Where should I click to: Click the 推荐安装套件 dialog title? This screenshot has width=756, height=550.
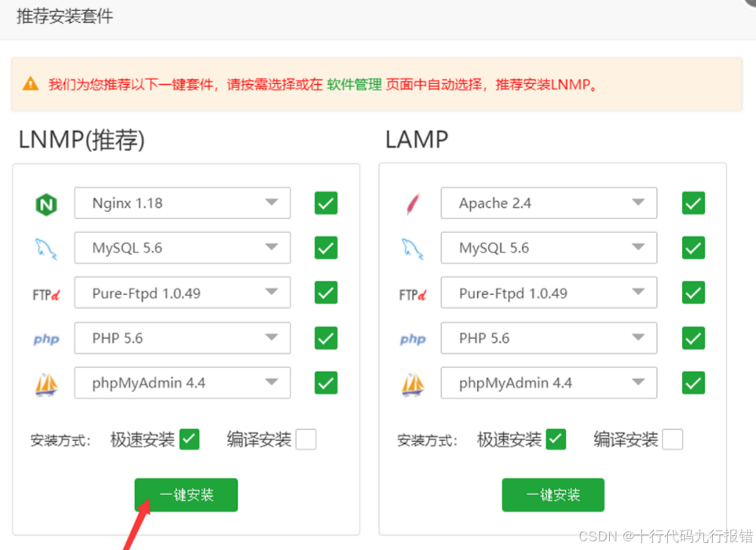click(64, 16)
